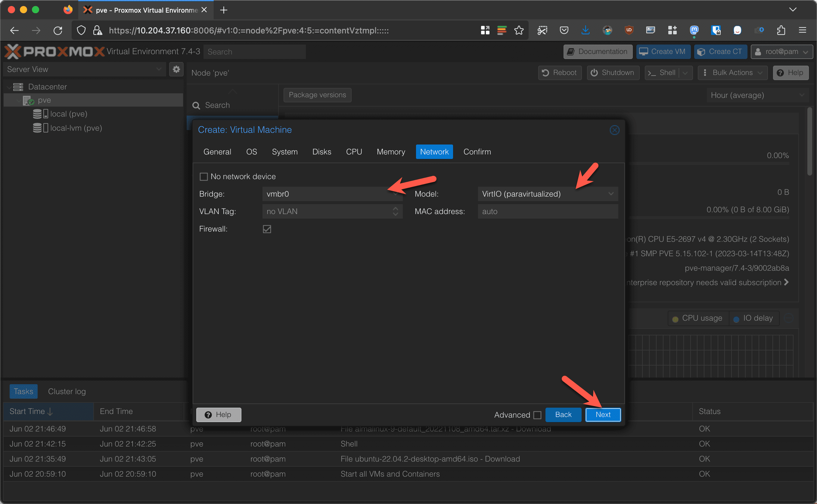
Task: Switch to the CPU tab
Action: [x=354, y=152]
